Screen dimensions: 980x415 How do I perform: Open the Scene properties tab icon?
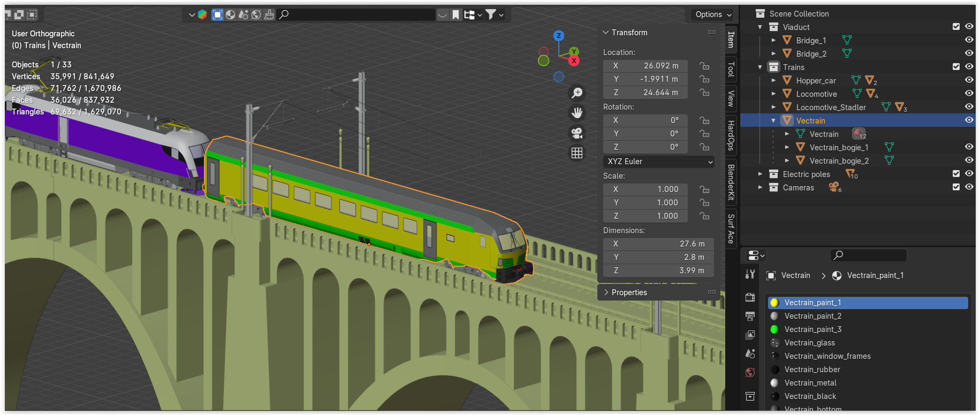[750, 353]
